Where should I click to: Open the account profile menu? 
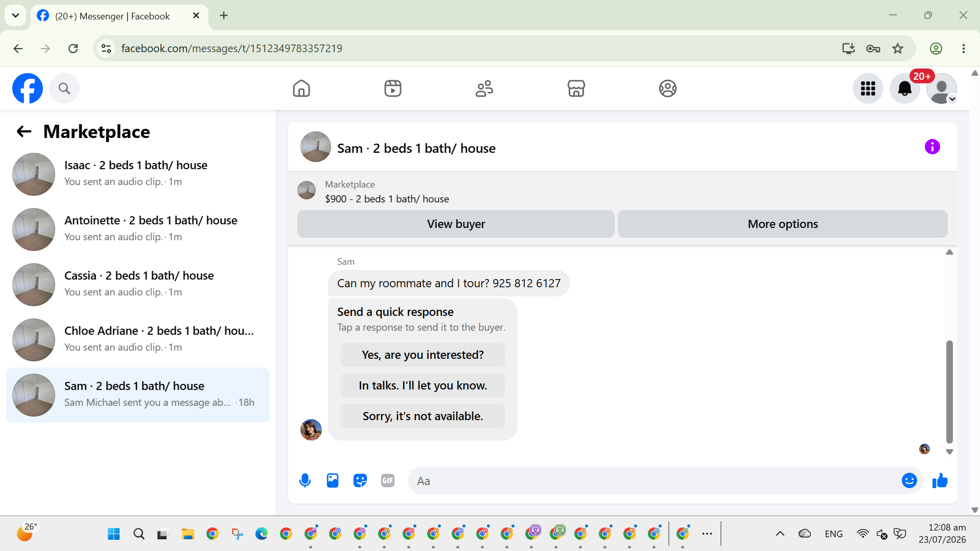pos(942,88)
